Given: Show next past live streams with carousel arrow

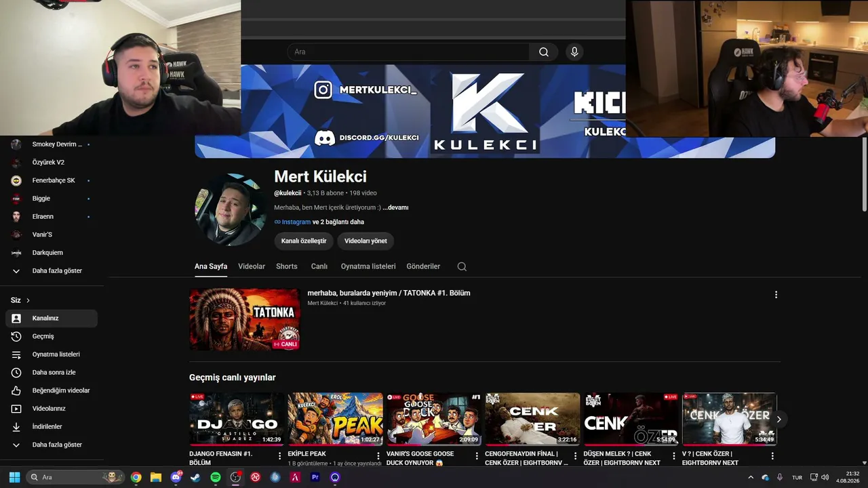Looking at the screenshot, I should tap(778, 420).
